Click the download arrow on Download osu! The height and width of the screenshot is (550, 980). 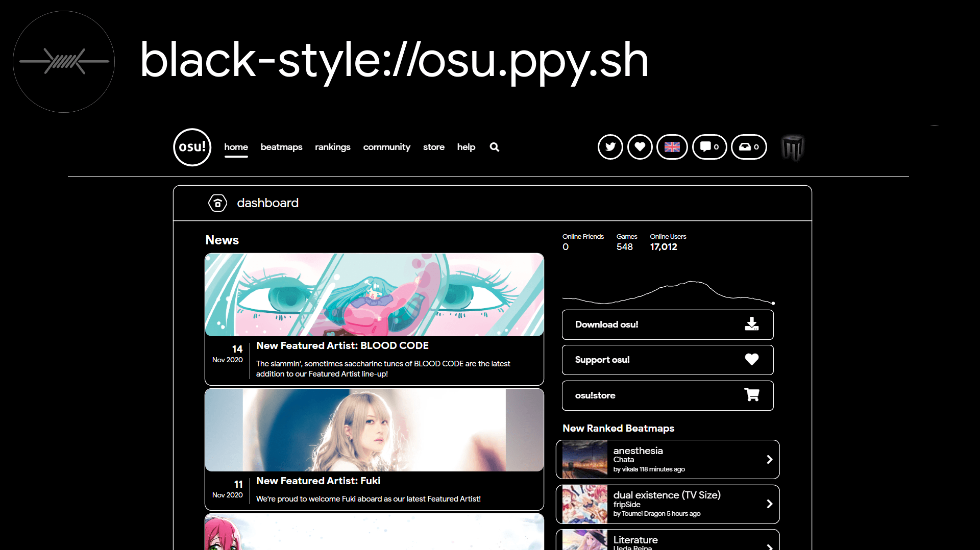click(x=753, y=324)
